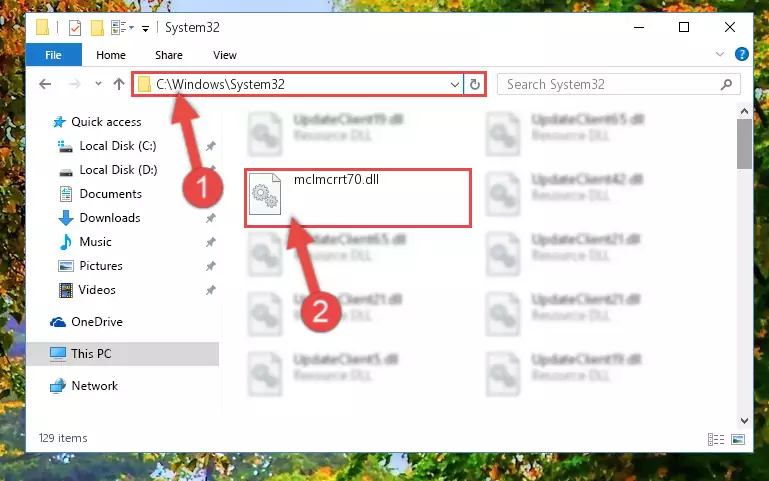Viewport: 769px width, 481px height.
Task: Open Local Disk (D:) in sidebar
Action: (118, 170)
